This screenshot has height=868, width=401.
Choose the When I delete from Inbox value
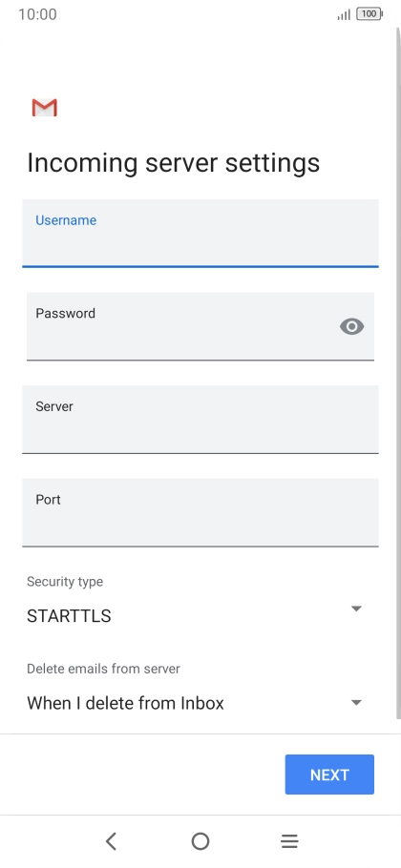coord(125,703)
